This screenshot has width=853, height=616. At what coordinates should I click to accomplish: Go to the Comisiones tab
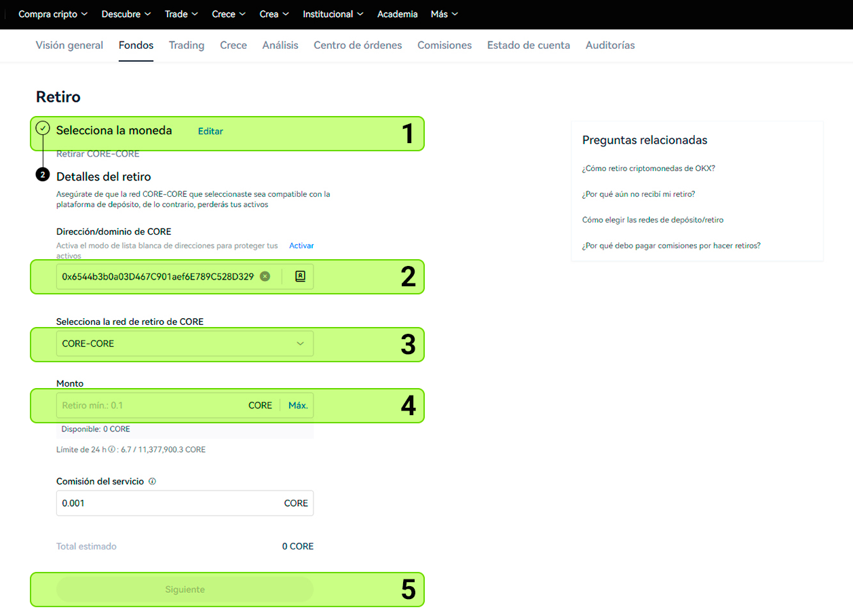click(444, 45)
